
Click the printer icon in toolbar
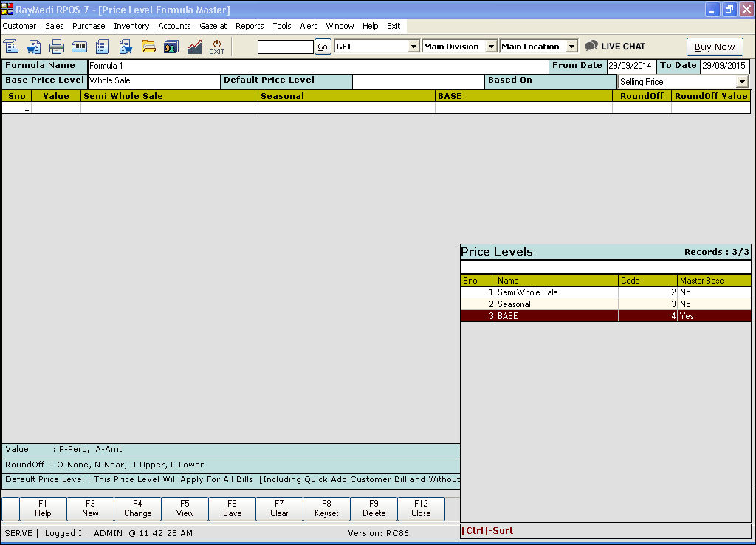57,47
